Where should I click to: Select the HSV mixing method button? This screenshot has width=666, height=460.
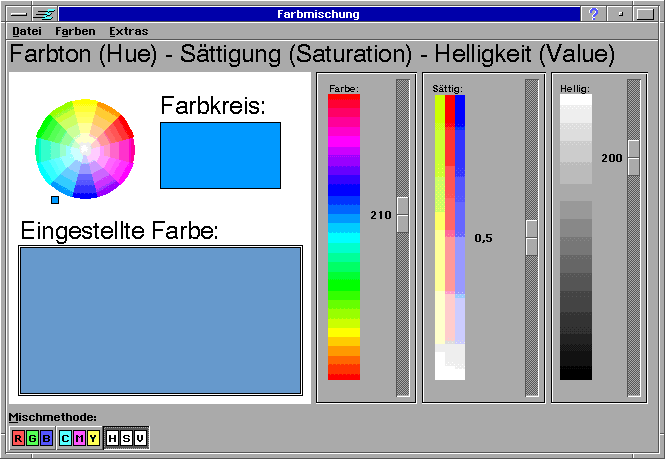pos(126,438)
